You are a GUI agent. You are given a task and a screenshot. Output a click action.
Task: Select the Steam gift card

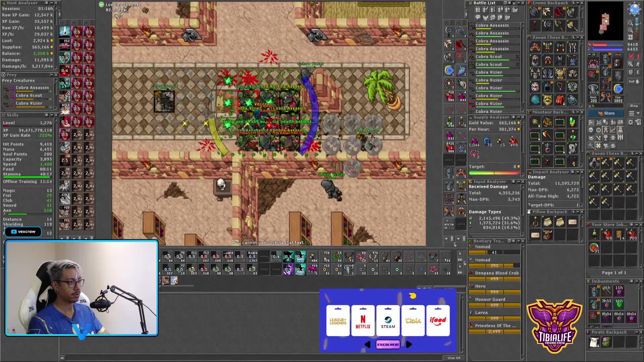(388, 321)
